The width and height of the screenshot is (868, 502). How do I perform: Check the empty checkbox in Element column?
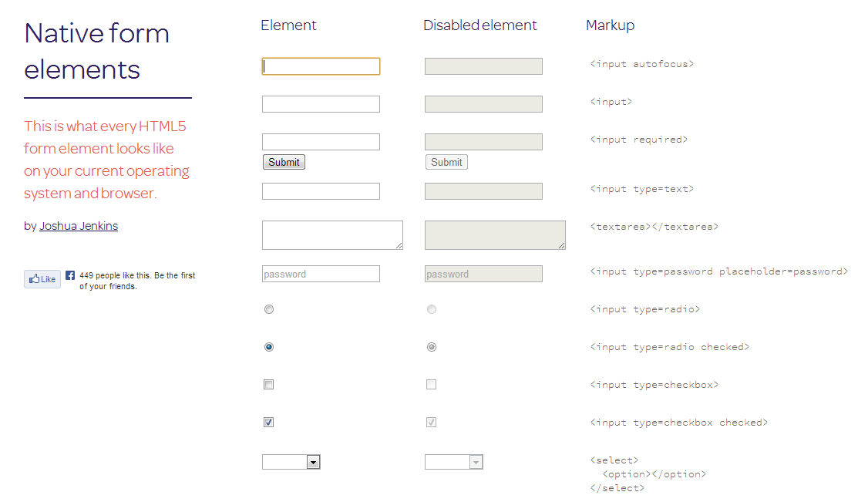pyautogui.click(x=268, y=384)
